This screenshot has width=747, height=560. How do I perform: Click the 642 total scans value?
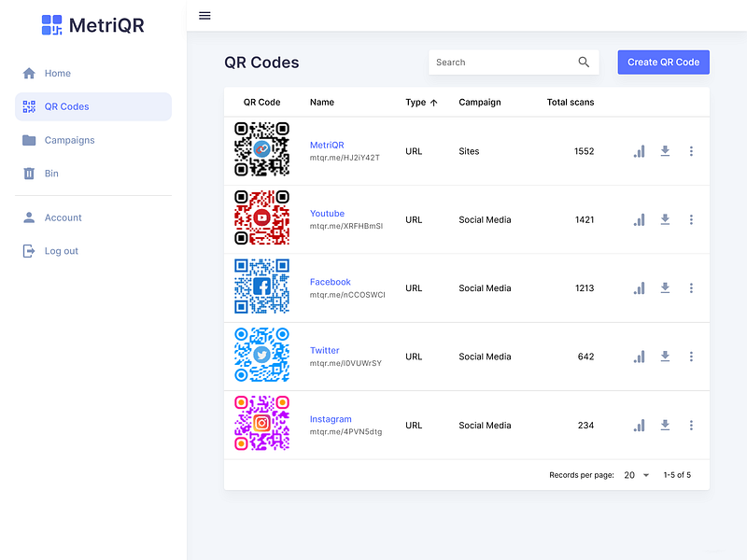[x=586, y=357]
